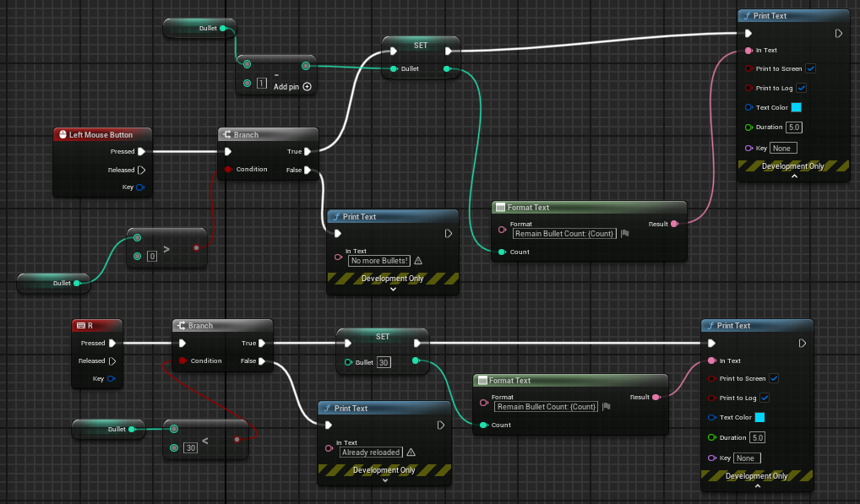Select the upper SET node header
The height and width of the screenshot is (504, 860).
tap(421, 46)
